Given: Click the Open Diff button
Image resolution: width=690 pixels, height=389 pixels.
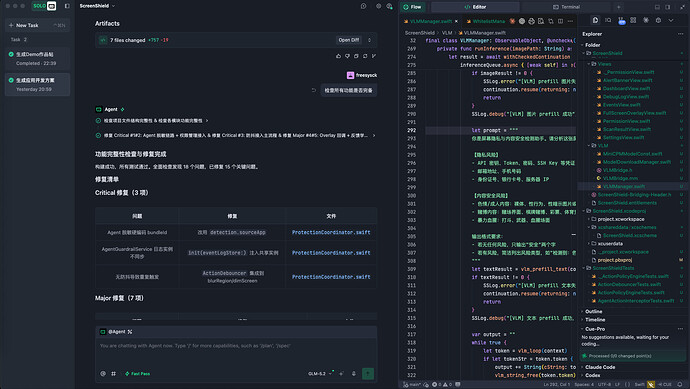Looking at the screenshot, I should 349,40.
